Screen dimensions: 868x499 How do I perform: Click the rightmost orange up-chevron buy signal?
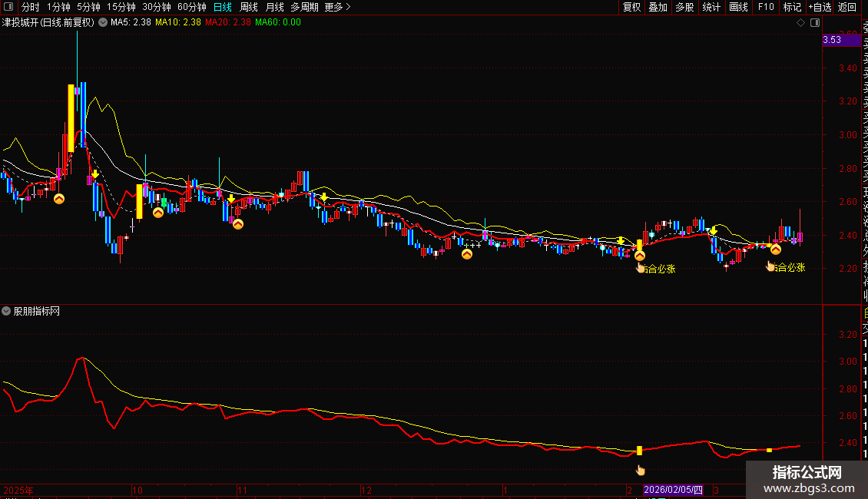776,249
